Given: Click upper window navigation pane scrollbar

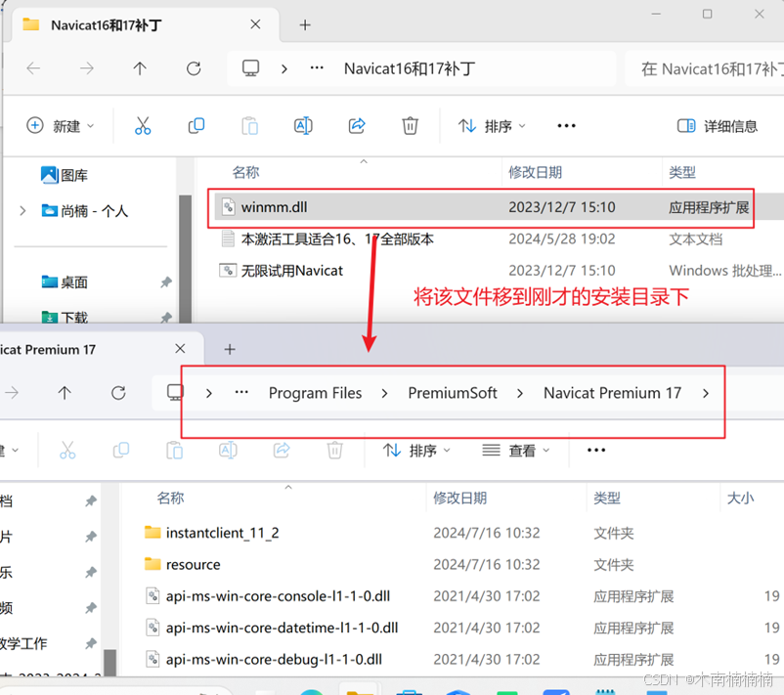Looking at the screenshot, I should 185,259.
